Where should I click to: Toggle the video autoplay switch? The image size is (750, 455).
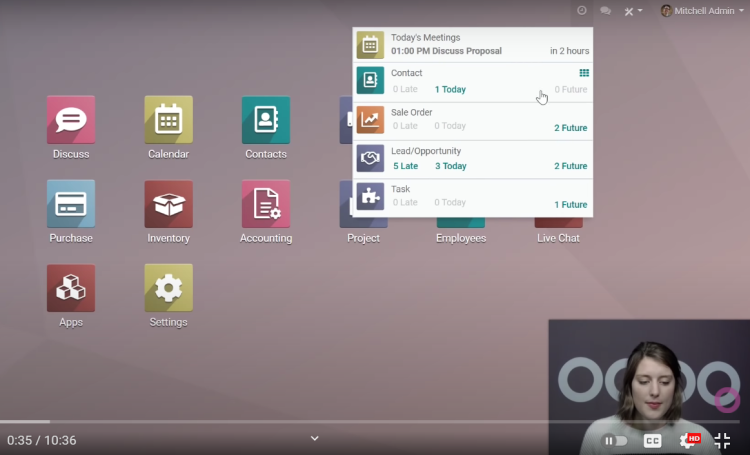(615, 441)
